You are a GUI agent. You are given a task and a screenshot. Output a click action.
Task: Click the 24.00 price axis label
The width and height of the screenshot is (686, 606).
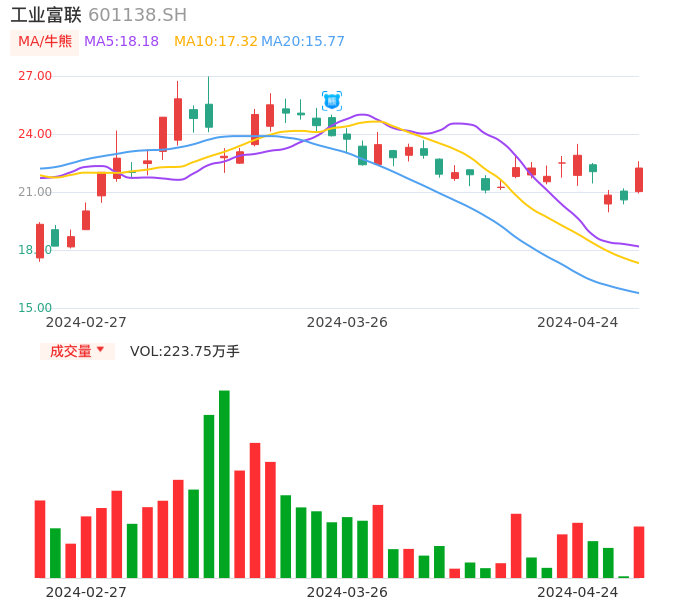[35, 134]
